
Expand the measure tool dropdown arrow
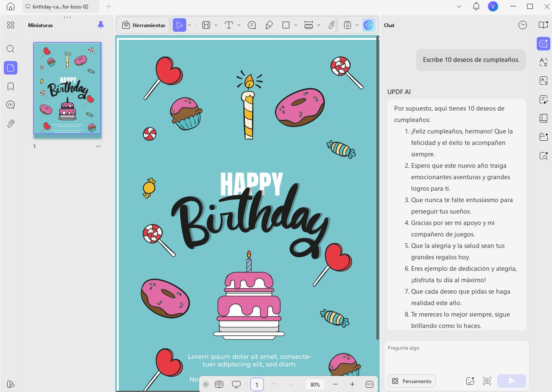pos(319,25)
